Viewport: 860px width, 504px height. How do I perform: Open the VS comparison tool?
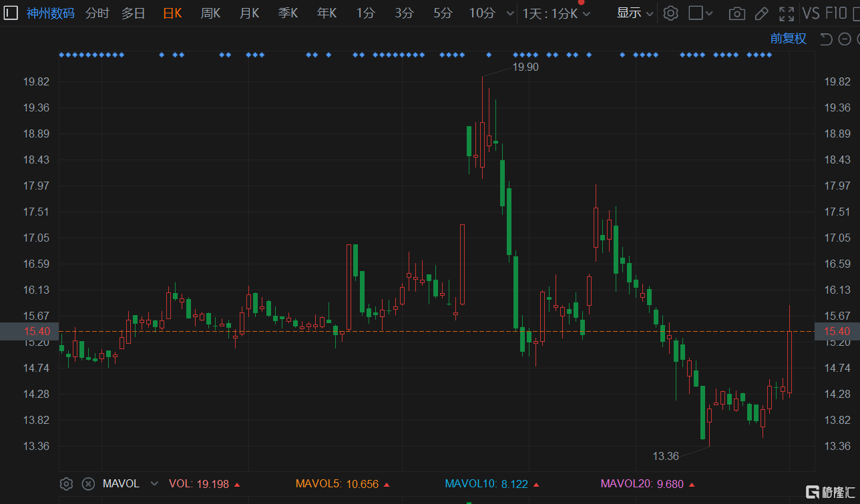pos(811,13)
